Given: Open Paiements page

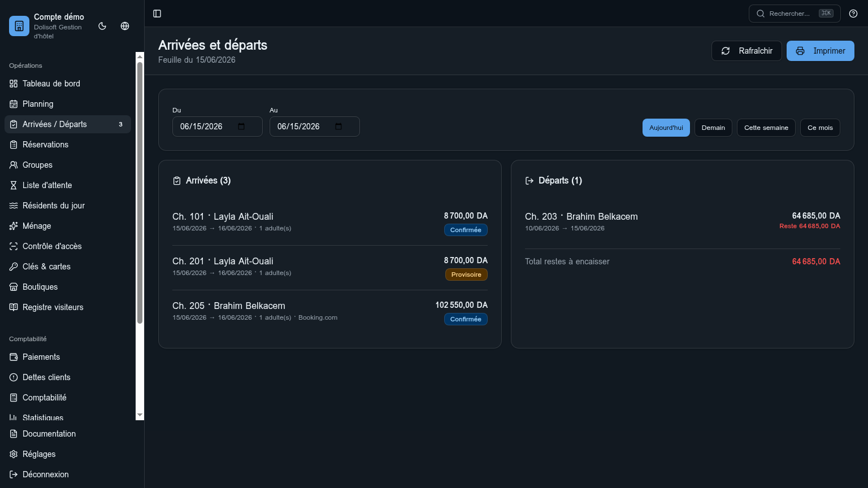Looking at the screenshot, I should pos(68,357).
